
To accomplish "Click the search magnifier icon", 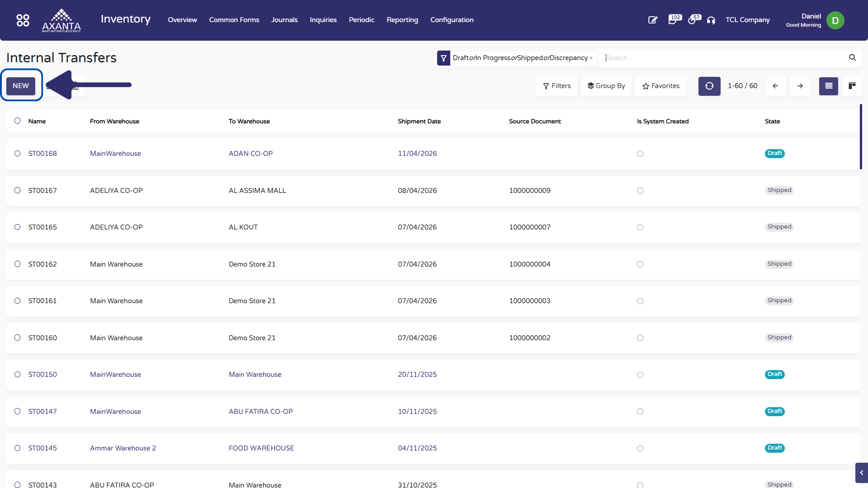I will 852,57.
